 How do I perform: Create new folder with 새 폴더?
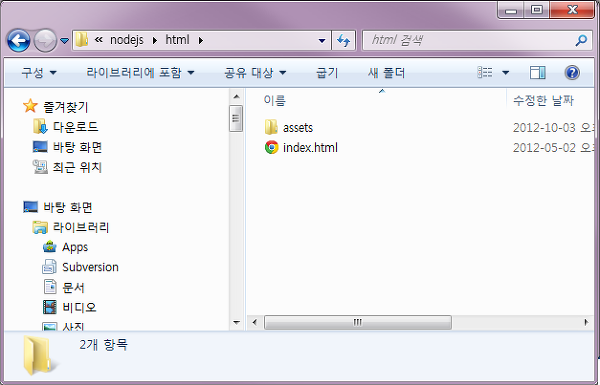click(x=386, y=73)
